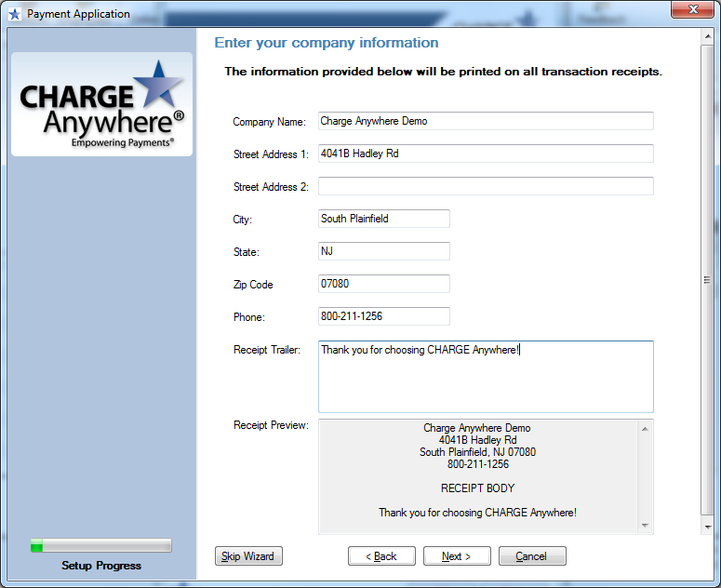Go back with the Back button
This screenshot has width=721, height=588.
click(x=381, y=556)
